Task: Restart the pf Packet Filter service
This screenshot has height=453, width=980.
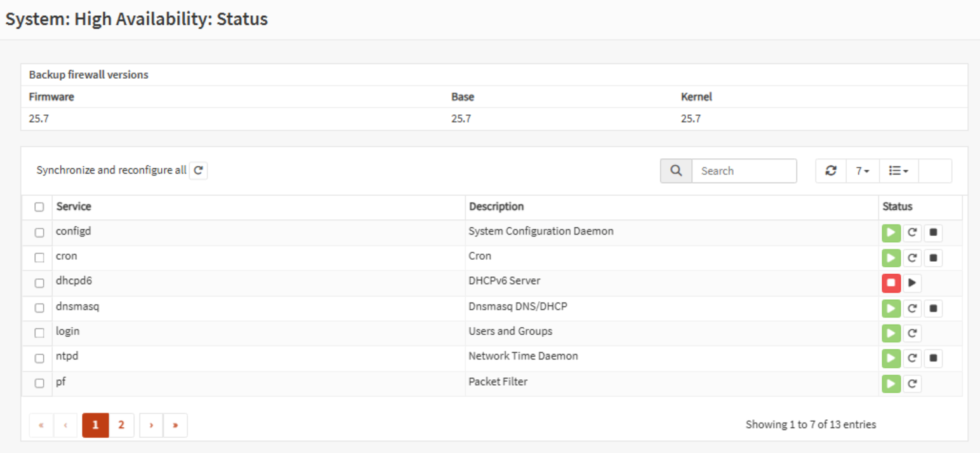Action: pos(911,384)
